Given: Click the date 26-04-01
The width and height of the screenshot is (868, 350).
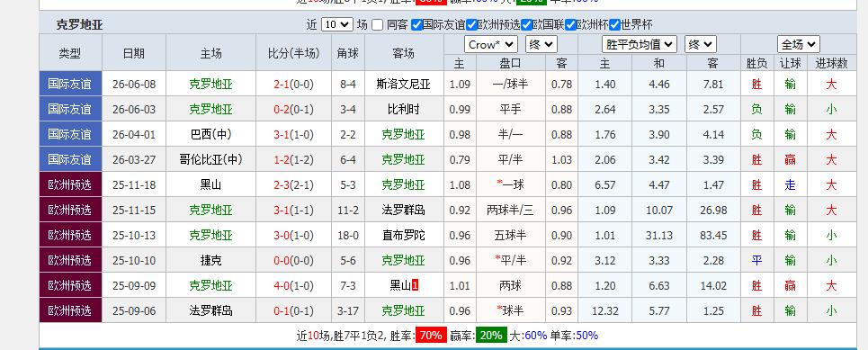Looking at the screenshot, I should point(134,135).
